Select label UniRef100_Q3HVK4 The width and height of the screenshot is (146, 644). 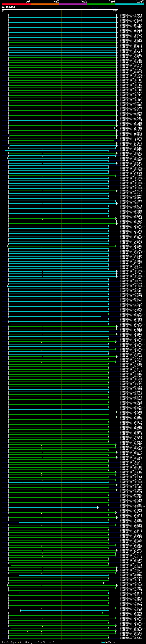[131, 77]
